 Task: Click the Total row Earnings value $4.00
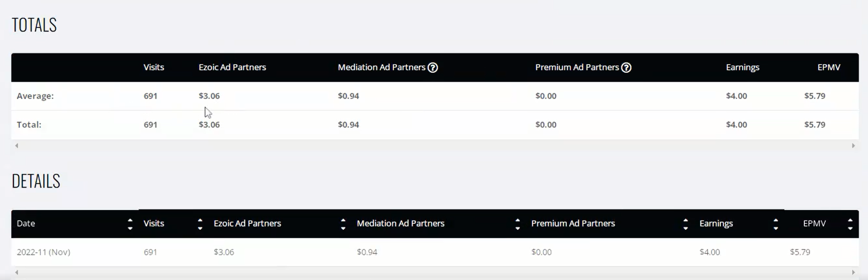coord(736,124)
